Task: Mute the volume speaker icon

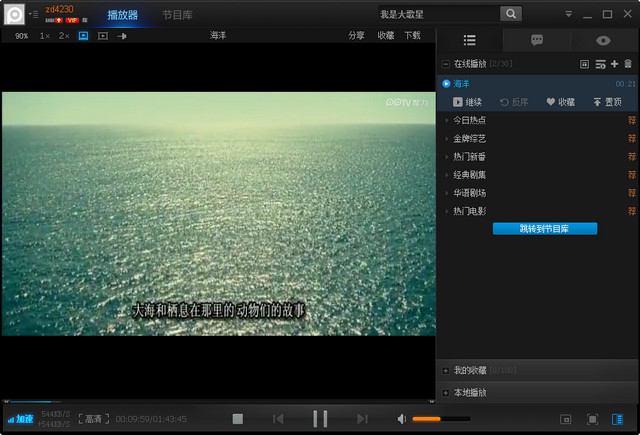Action: click(402, 419)
